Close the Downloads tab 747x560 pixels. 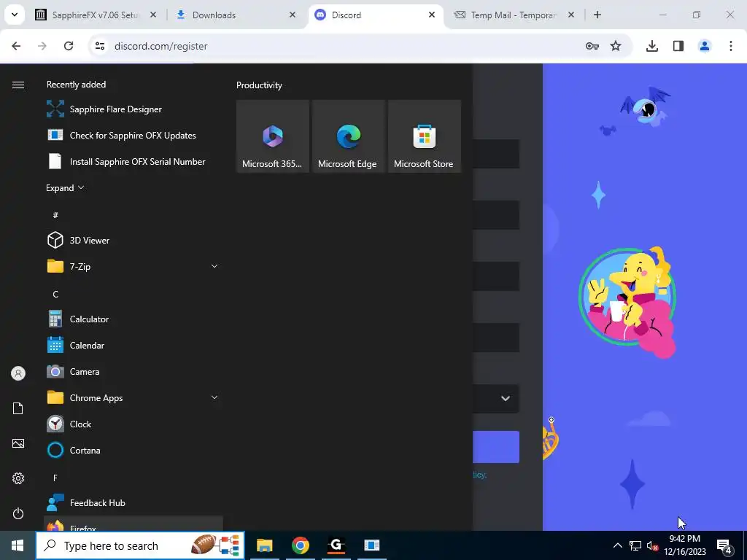coord(293,15)
